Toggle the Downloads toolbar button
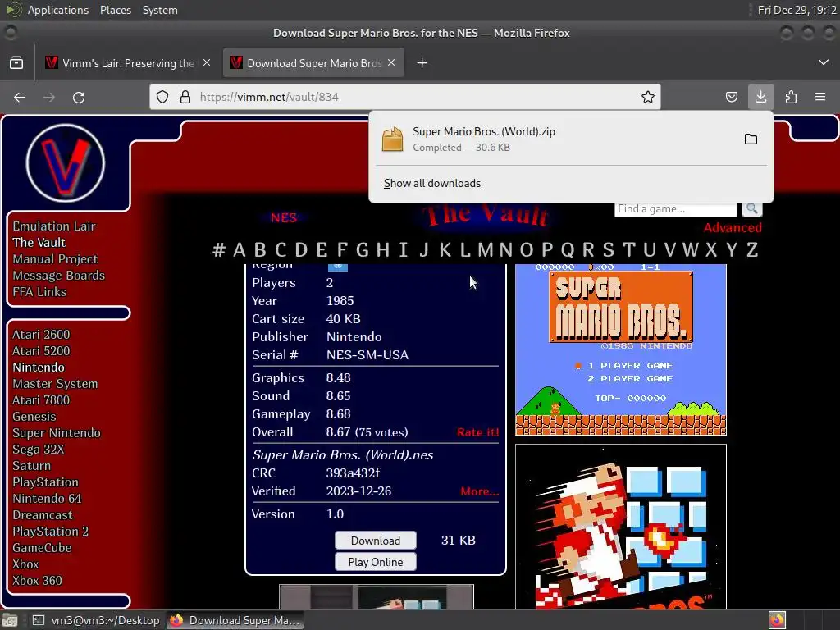 760,97
